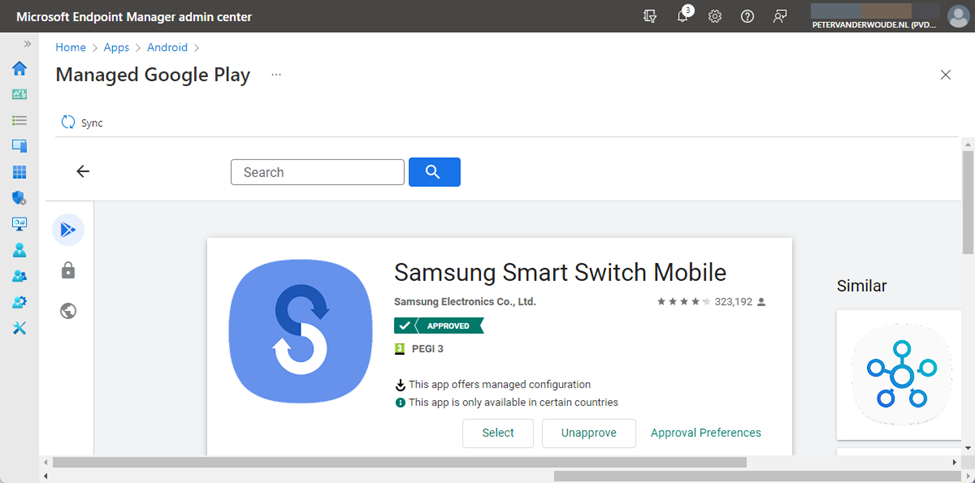Open Private apps lock icon
The height and width of the screenshot is (483, 975).
tap(68, 270)
